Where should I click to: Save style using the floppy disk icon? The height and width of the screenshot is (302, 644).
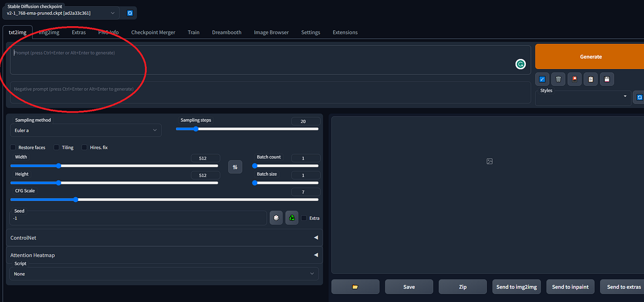click(607, 79)
